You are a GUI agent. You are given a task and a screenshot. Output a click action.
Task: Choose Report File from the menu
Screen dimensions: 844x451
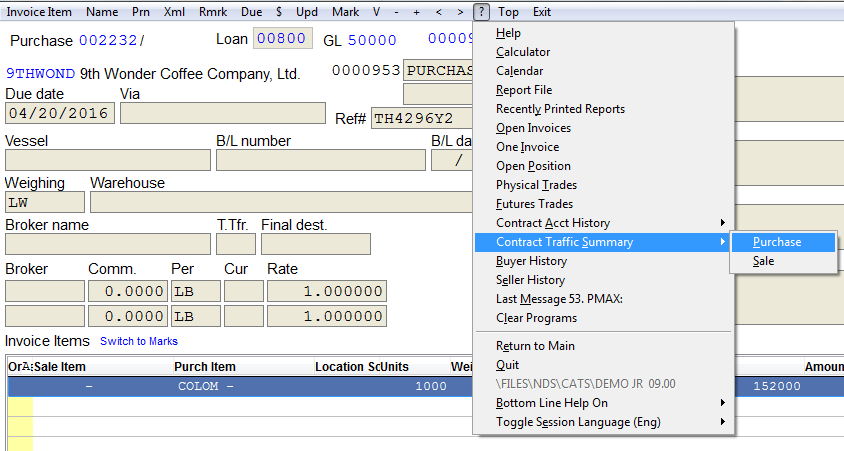coord(603,90)
